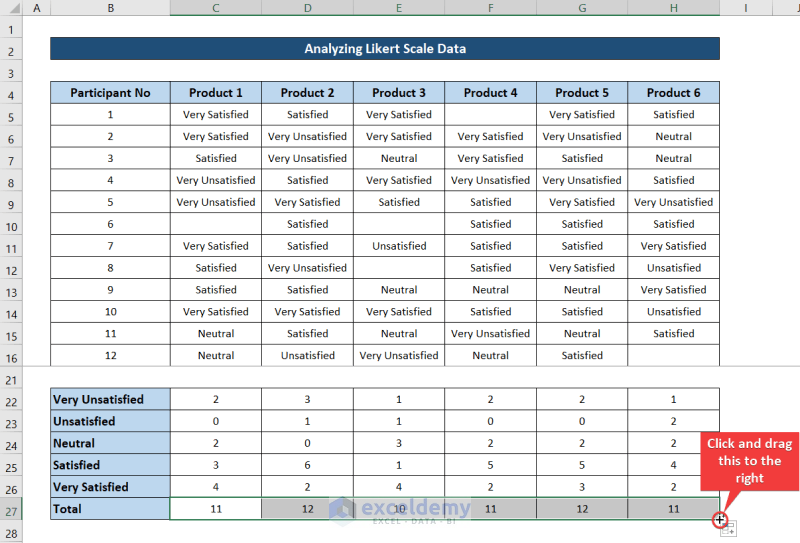
Task: Select column B header
Action: 110,8
